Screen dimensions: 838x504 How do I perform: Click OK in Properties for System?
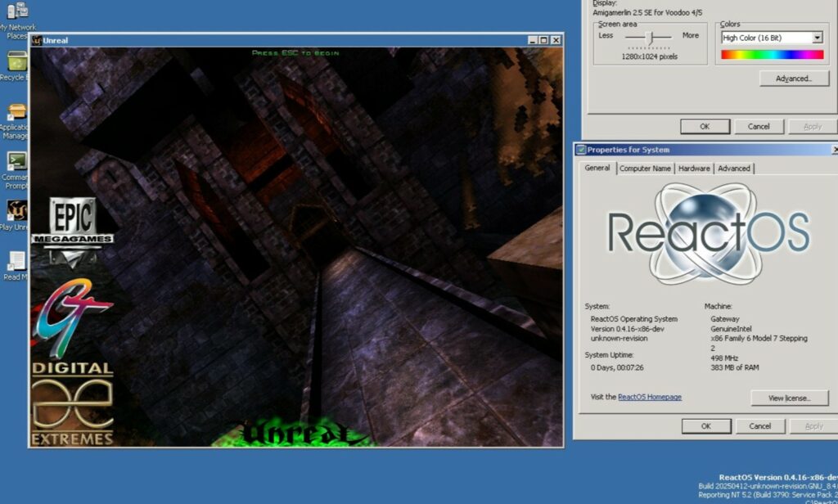[706, 426]
